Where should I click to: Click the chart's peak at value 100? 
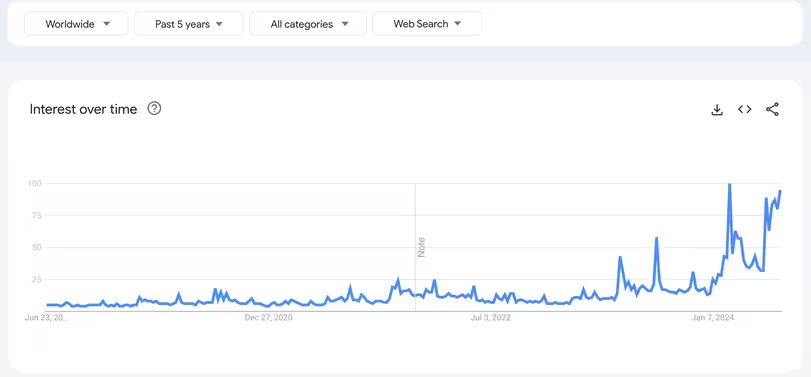click(729, 184)
